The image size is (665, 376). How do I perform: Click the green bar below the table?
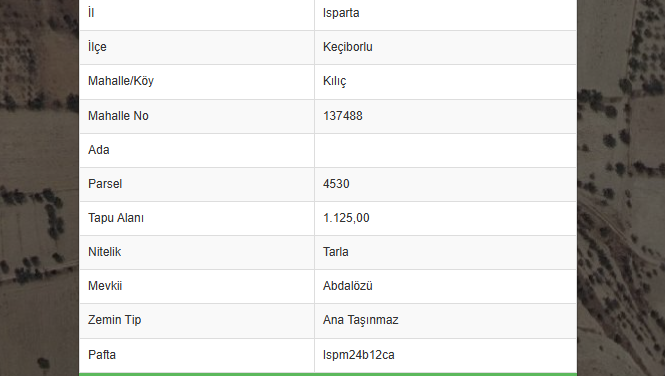[x=328, y=374]
